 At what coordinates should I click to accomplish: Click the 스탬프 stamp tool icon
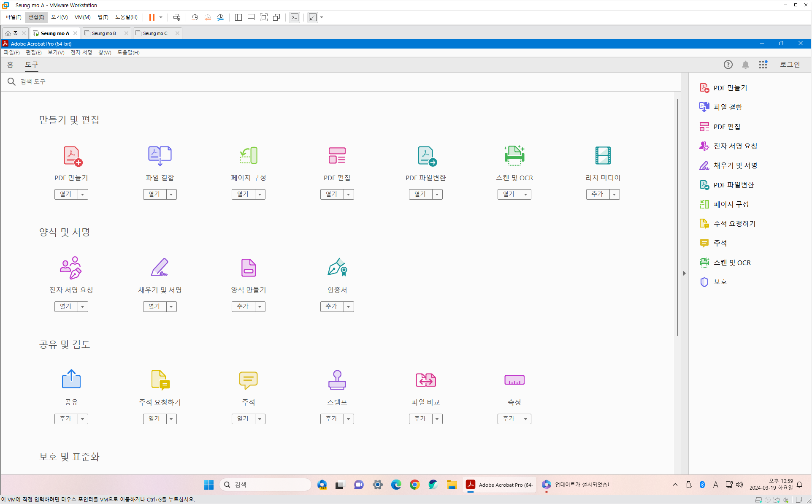coord(337,380)
